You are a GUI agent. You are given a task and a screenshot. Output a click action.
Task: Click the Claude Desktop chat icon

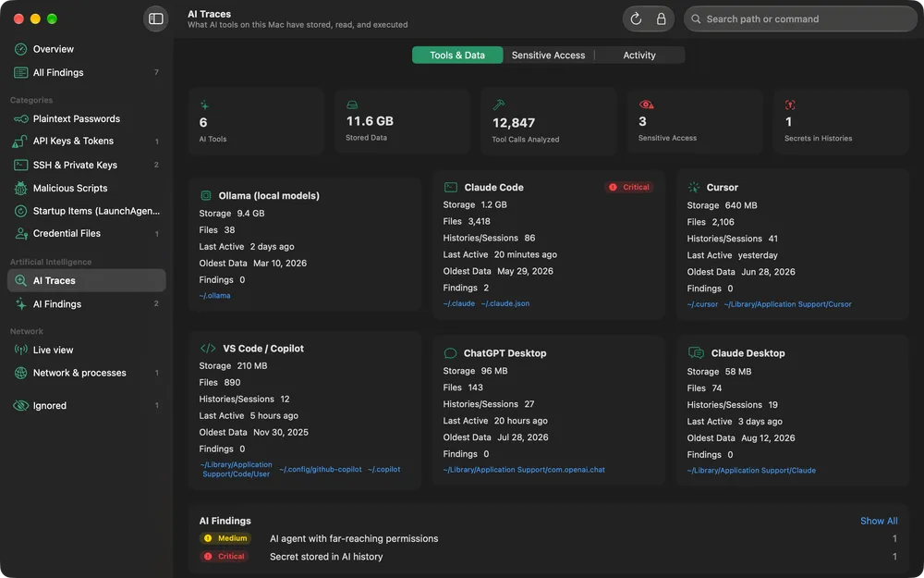696,352
